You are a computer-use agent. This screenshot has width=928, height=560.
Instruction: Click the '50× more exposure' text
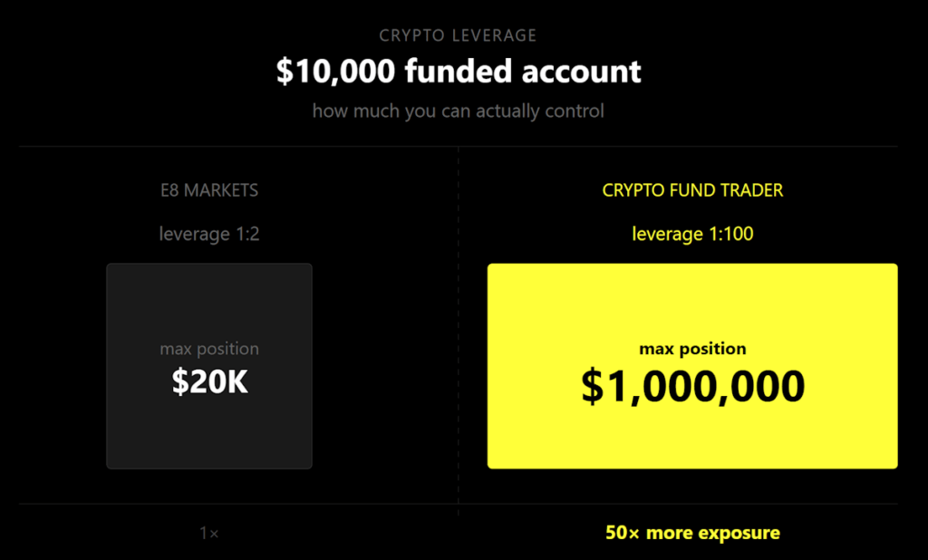(x=692, y=533)
